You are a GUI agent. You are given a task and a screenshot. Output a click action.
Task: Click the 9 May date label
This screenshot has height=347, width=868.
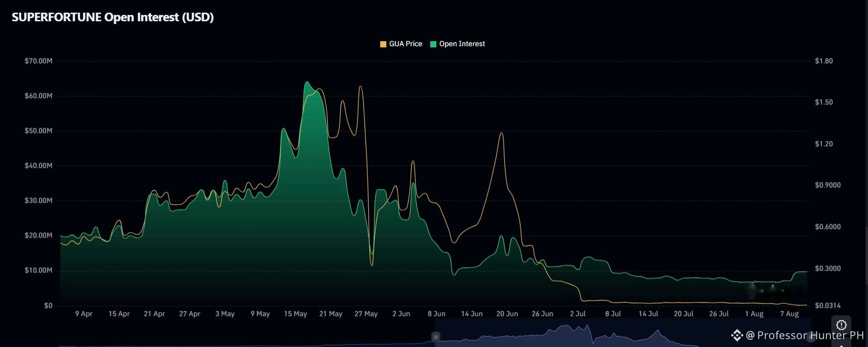click(x=260, y=314)
